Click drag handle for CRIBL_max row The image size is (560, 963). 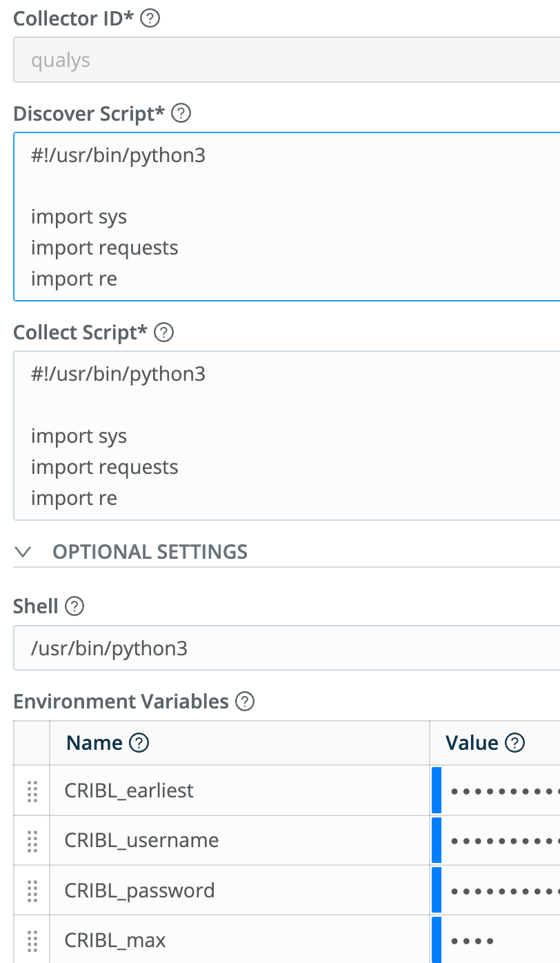[32, 940]
